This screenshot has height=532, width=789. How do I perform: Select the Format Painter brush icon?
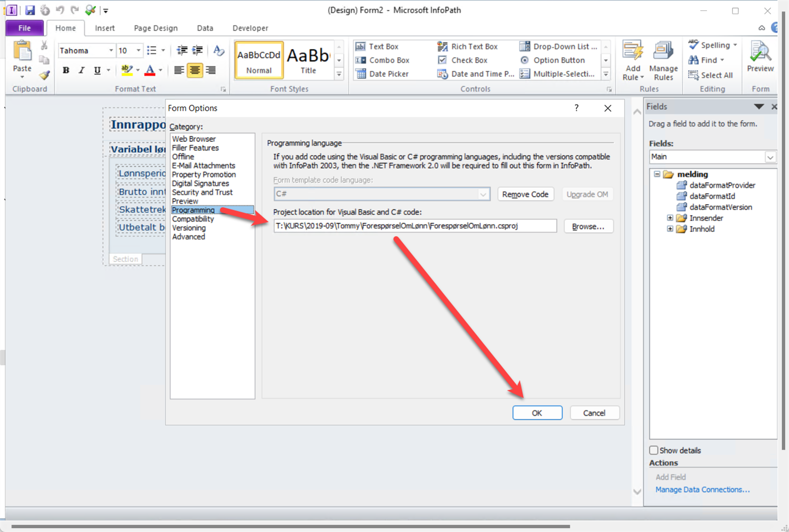[44, 75]
